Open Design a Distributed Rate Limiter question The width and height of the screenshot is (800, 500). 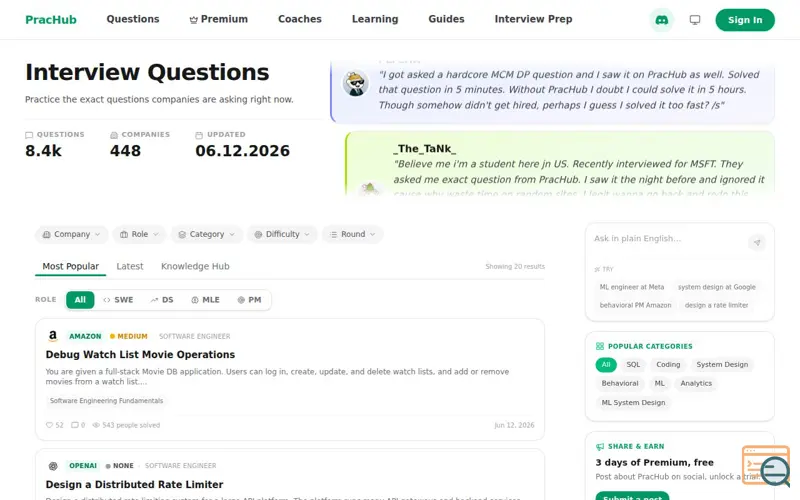coord(134,485)
